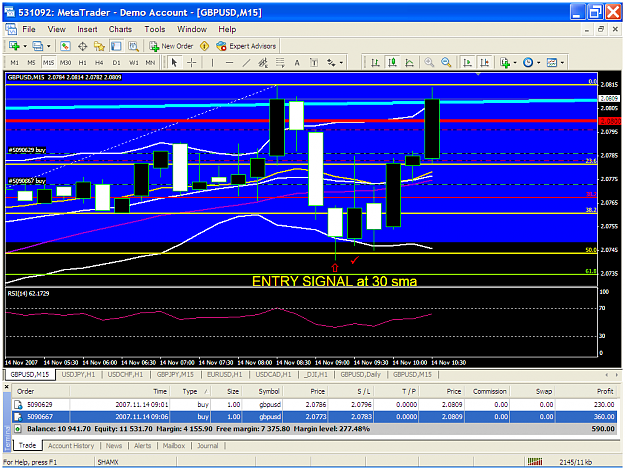This screenshot has height=470, width=625.
Task: Open the Navigator folder-star icon
Action: click(x=99, y=46)
